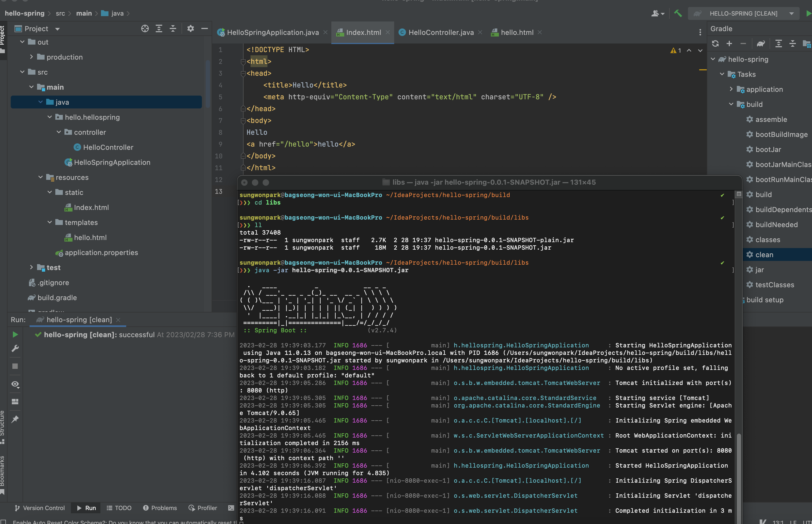Open Problems tool window

click(x=160, y=508)
